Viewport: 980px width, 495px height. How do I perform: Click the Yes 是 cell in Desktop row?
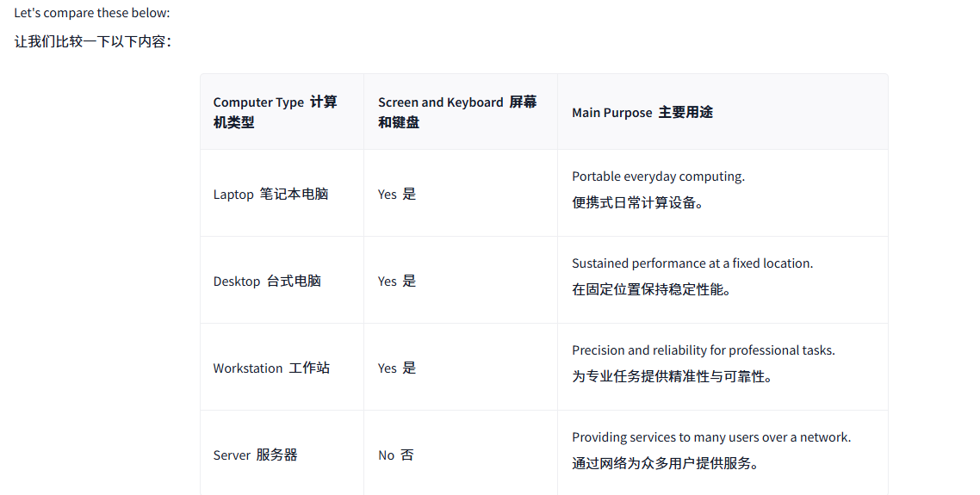click(461, 280)
